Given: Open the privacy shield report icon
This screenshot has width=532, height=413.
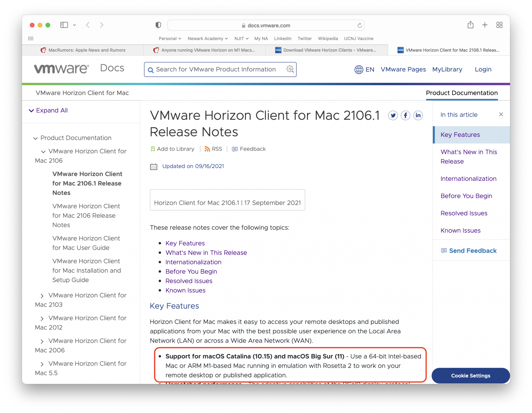Looking at the screenshot, I should [x=158, y=25].
